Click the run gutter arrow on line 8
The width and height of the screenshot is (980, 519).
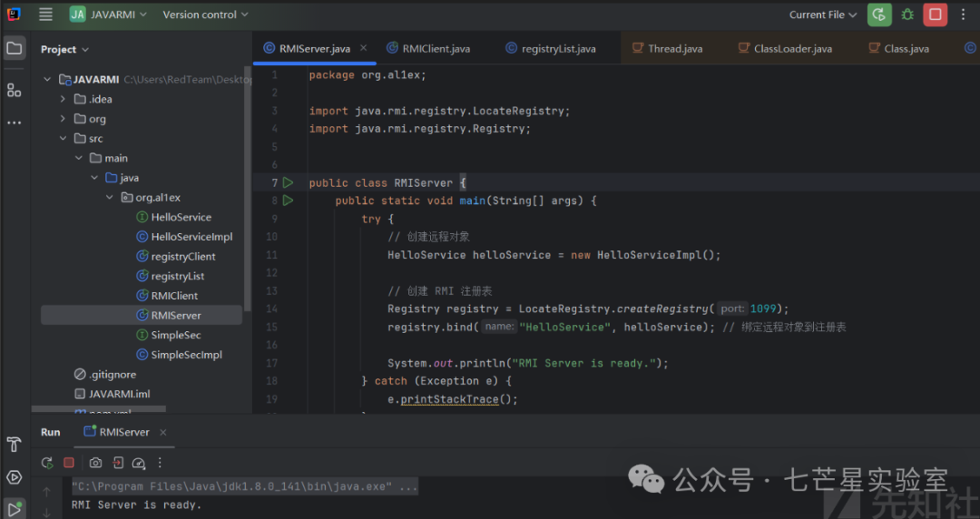288,201
